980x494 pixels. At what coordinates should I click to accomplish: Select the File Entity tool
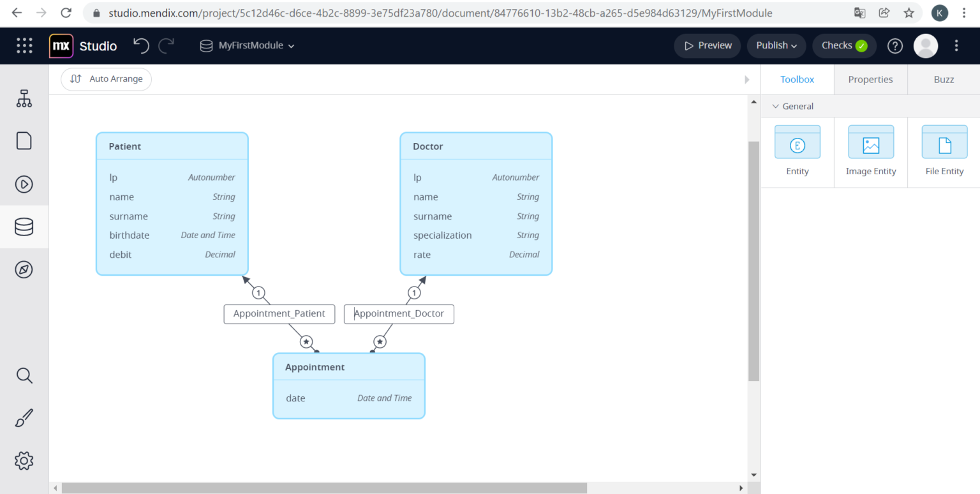pos(944,146)
